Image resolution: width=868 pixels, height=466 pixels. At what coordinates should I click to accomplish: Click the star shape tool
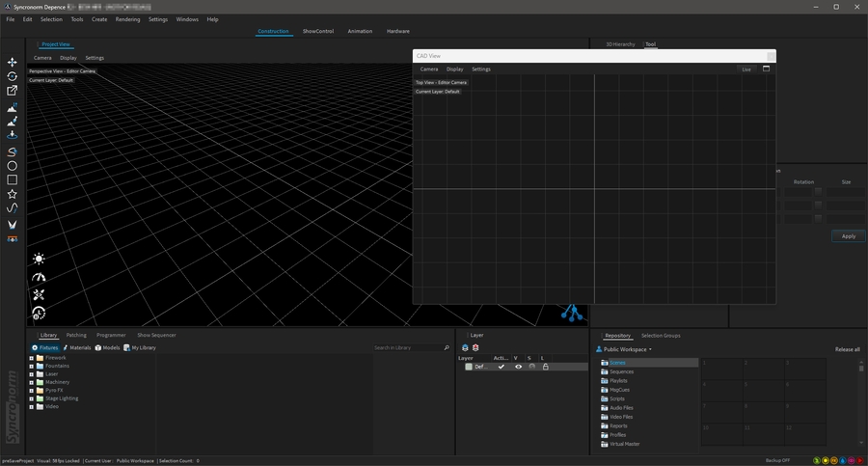[13, 194]
